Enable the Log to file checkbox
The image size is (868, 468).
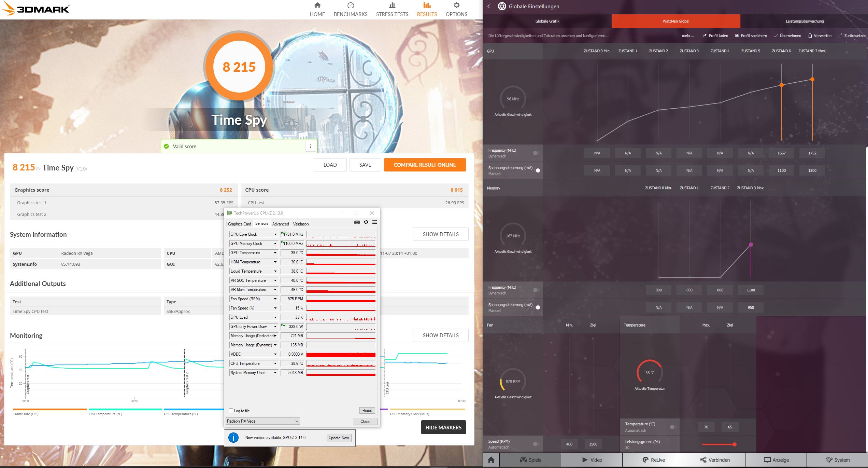click(231, 411)
